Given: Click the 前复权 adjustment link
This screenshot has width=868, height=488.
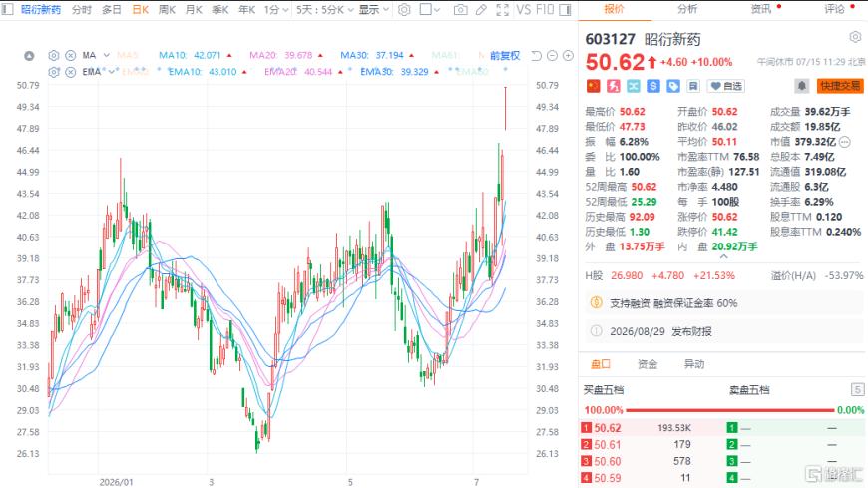Looking at the screenshot, I should coord(505,56).
